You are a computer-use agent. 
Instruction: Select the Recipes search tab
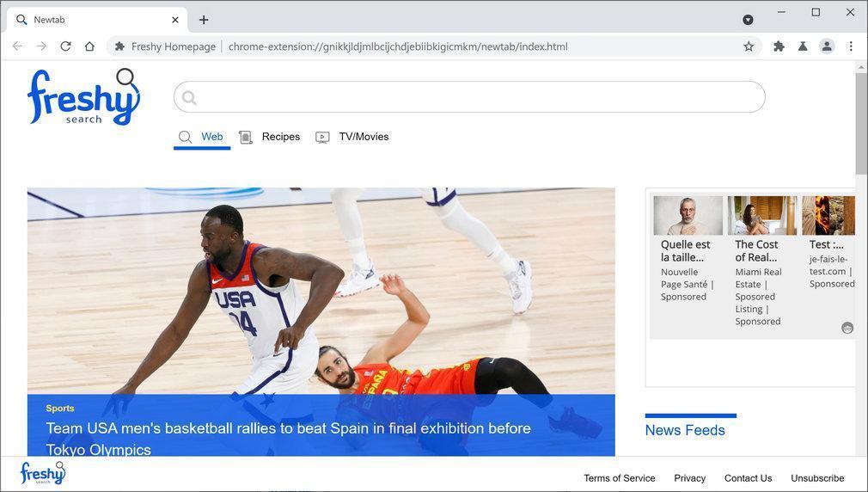[x=270, y=137]
